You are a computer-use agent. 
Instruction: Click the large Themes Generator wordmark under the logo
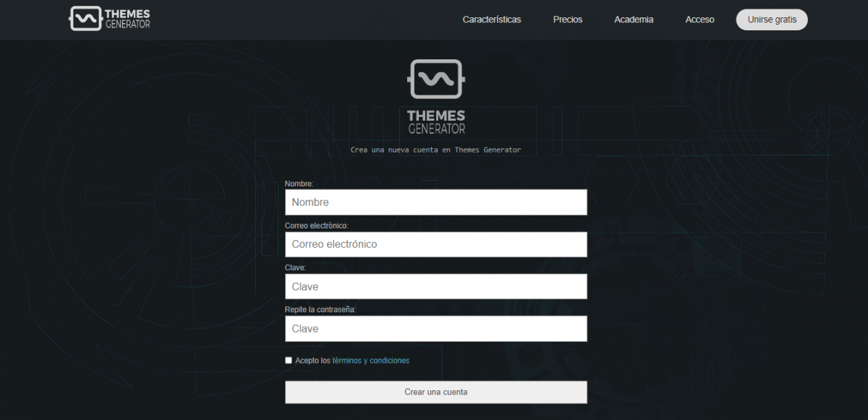[435, 122]
